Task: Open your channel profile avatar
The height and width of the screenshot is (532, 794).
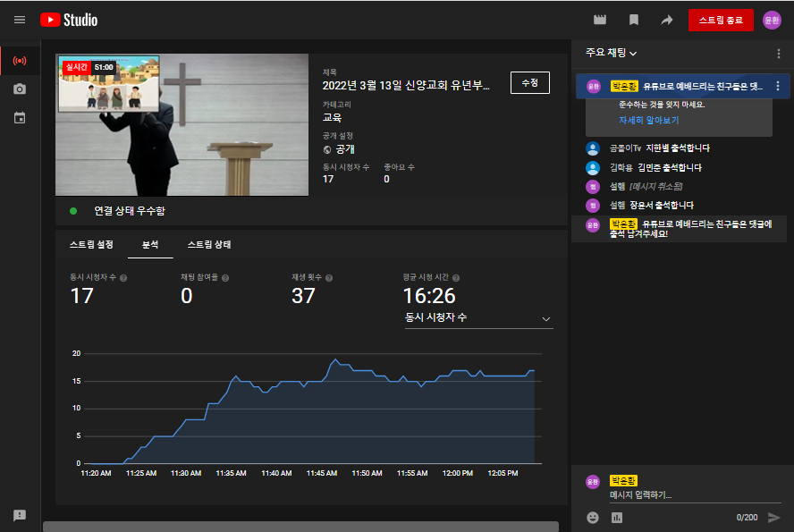Action: [x=771, y=20]
